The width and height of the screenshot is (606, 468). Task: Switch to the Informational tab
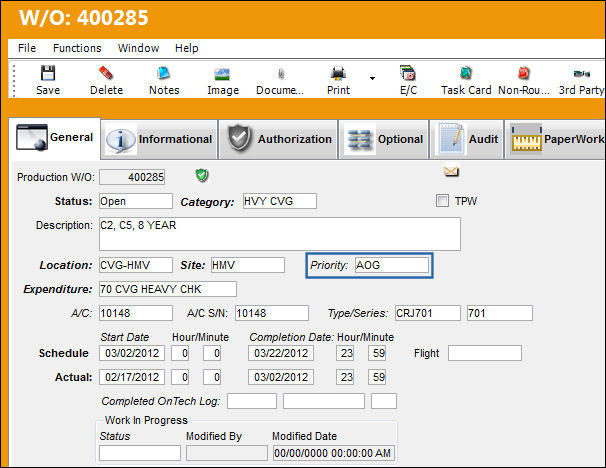point(159,139)
